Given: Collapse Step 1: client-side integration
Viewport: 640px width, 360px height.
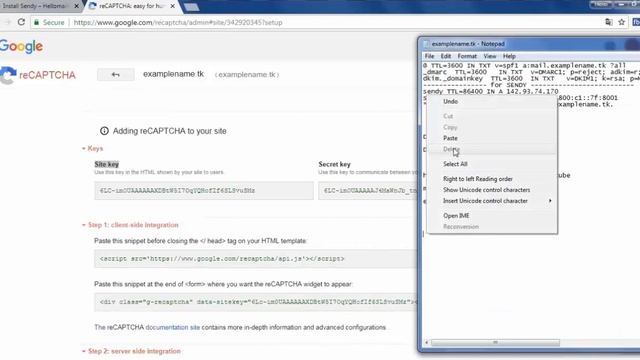Looking at the screenshot, I should [x=130, y=225].
